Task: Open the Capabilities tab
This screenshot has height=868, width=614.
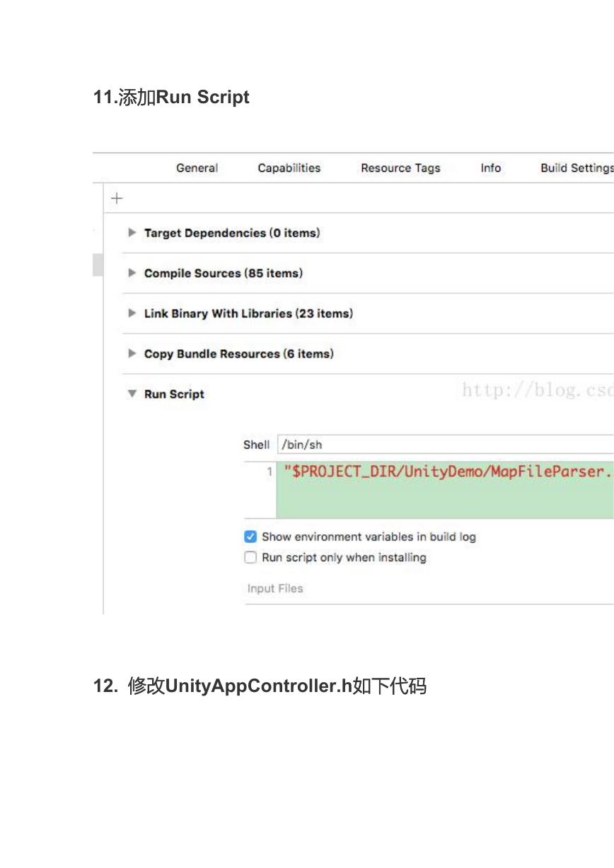Action: pyautogui.click(x=289, y=168)
